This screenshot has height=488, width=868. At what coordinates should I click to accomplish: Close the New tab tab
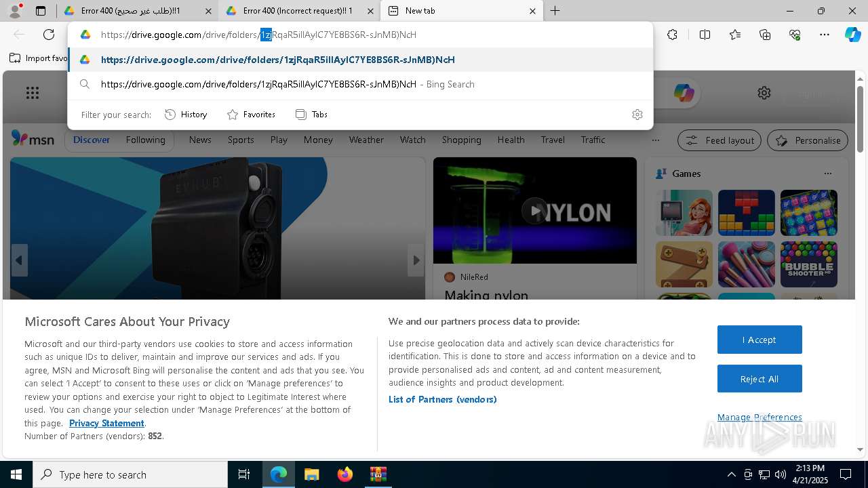(532, 11)
